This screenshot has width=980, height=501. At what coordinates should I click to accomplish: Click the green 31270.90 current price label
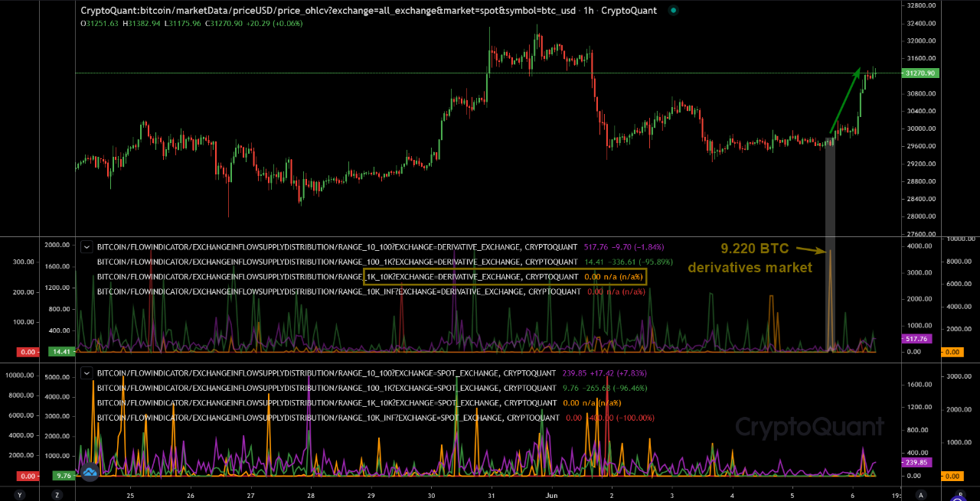point(920,73)
